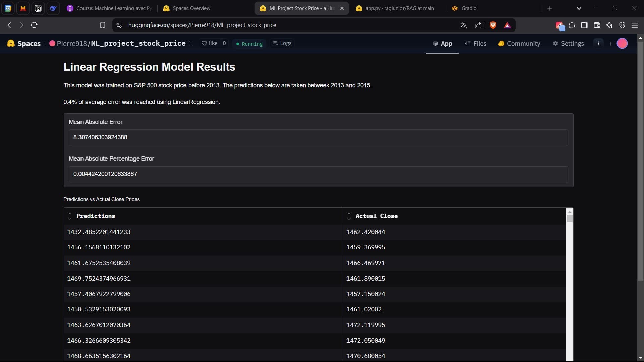The width and height of the screenshot is (644, 362).
Task: Open the translate page icon
Action: (x=464, y=25)
